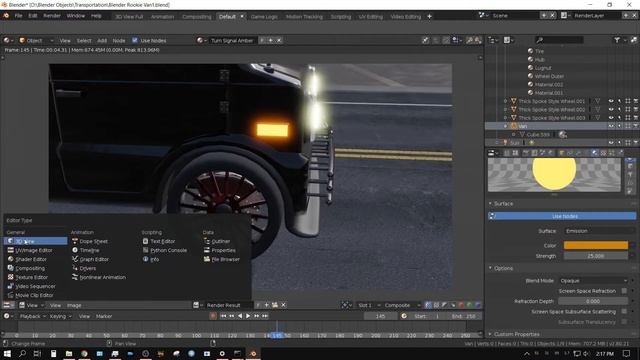Click the orange emission Color swatch

596,245
